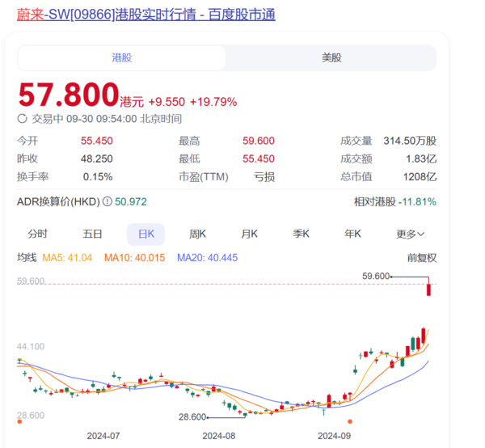Click the 成交额 value 1.83亿

point(421,159)
